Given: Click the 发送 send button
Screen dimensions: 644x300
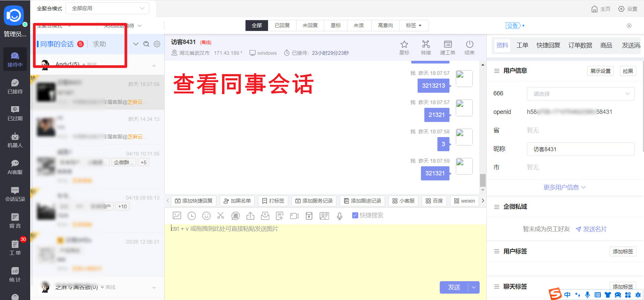Looking at the screenshot, I should (454, 287).
